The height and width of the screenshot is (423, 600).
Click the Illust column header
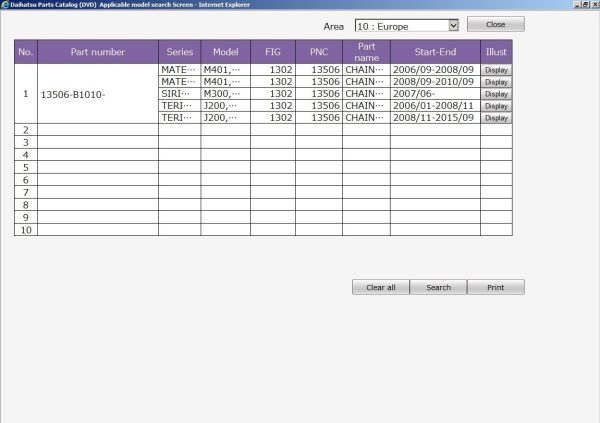(x=496, y=52)
